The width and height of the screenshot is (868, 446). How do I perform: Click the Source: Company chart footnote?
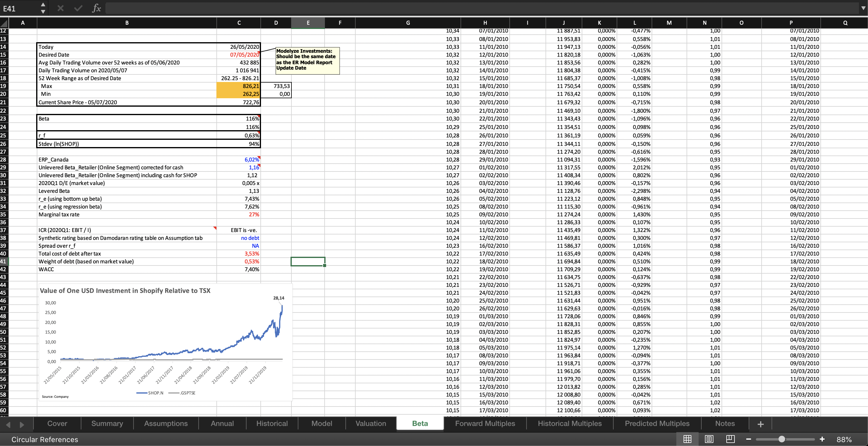pos(55,397)
